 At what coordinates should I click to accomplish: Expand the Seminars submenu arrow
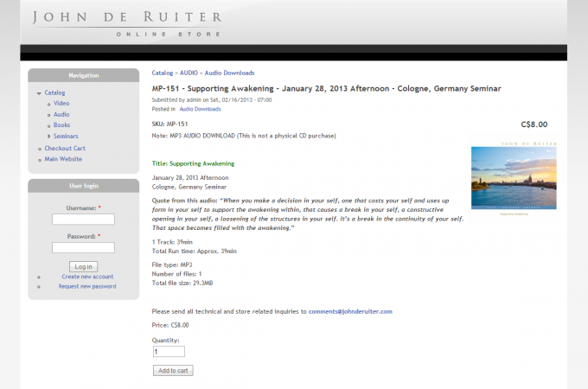click(x=48, y=136)
